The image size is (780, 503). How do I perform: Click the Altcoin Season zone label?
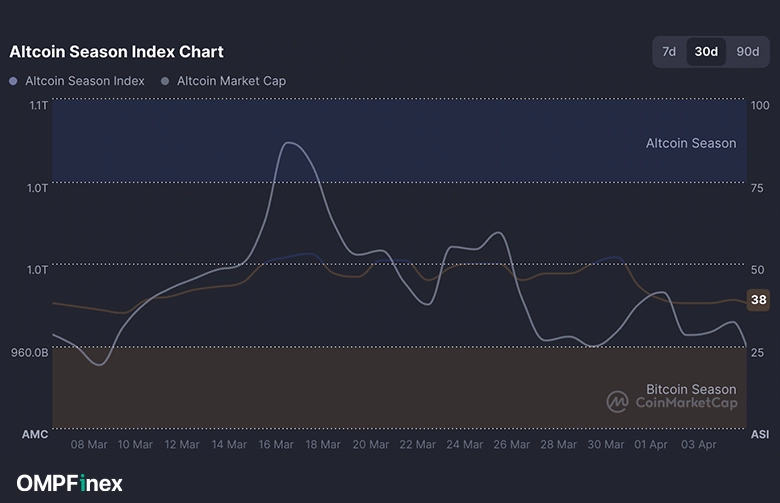pyautogui.click(x=691, y=143)
